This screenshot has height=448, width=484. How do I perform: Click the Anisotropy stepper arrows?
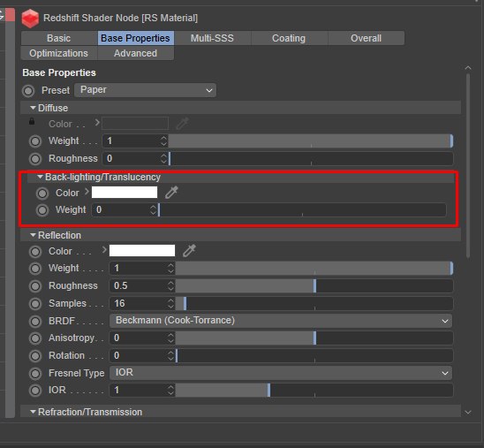170,338
